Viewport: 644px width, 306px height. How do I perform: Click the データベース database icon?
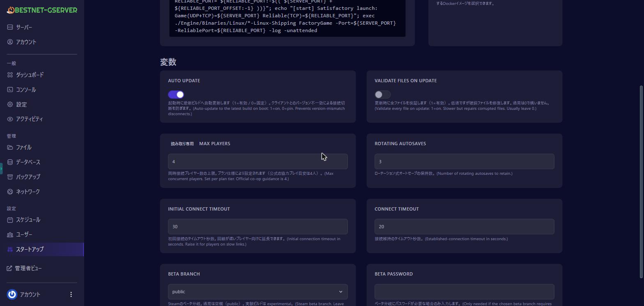click(10, 162)
